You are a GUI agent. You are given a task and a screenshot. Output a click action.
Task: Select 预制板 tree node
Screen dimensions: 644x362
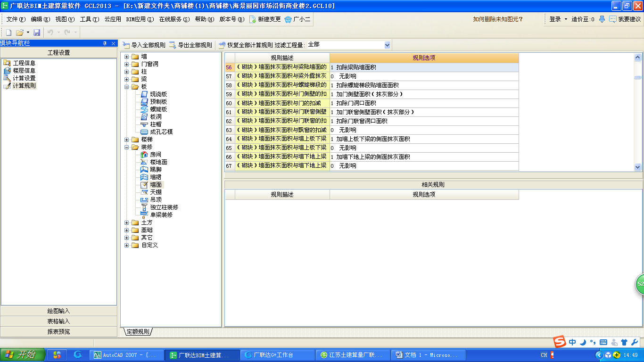pos(158,102)
